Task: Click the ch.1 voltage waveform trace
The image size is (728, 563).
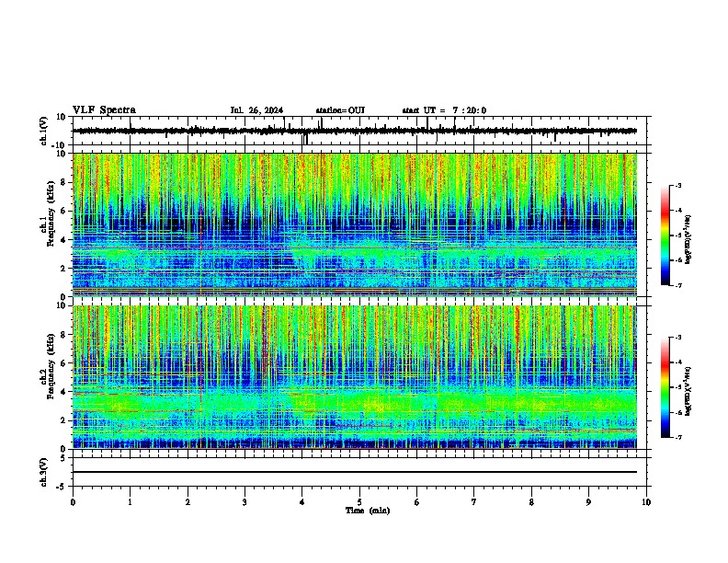Action: (354, 131)
